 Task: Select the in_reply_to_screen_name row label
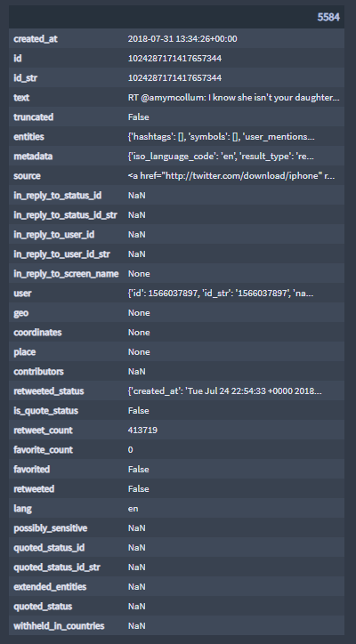click(x=66, y=274)
